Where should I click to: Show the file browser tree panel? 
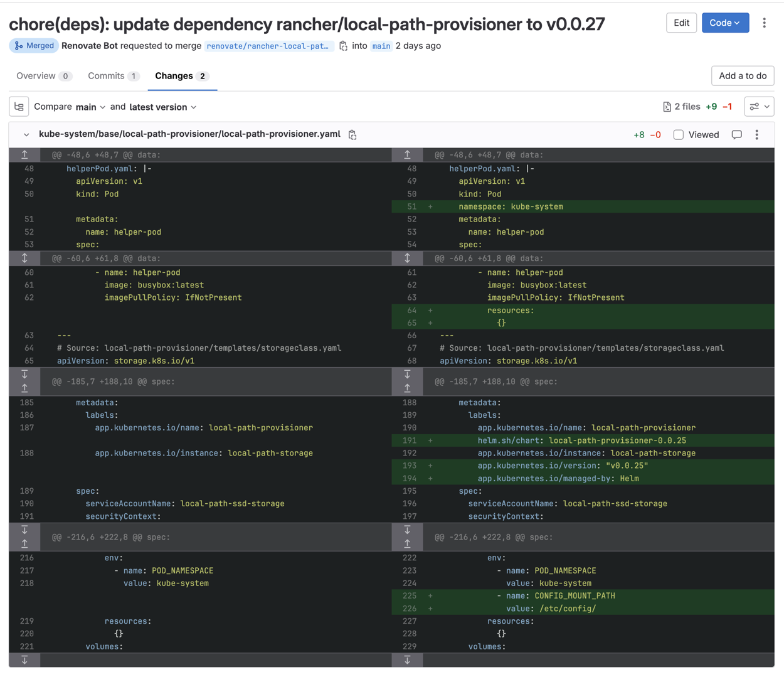click(x=19, y=107)
